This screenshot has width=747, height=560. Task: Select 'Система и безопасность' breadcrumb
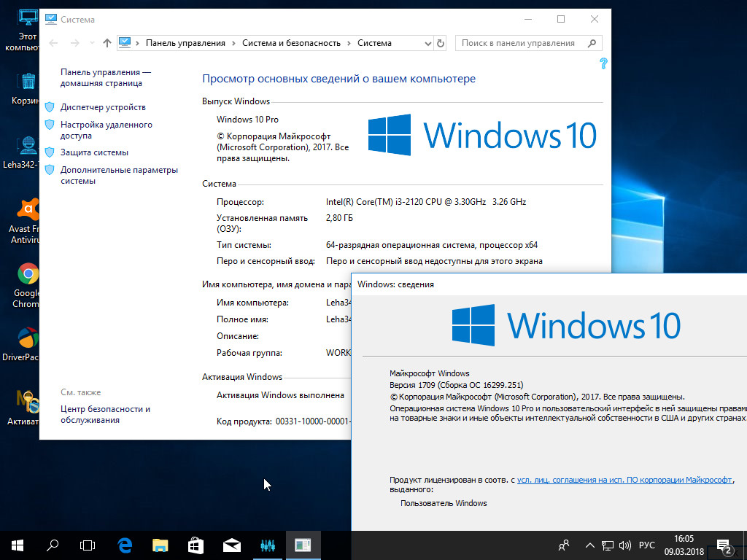(291, 43)
